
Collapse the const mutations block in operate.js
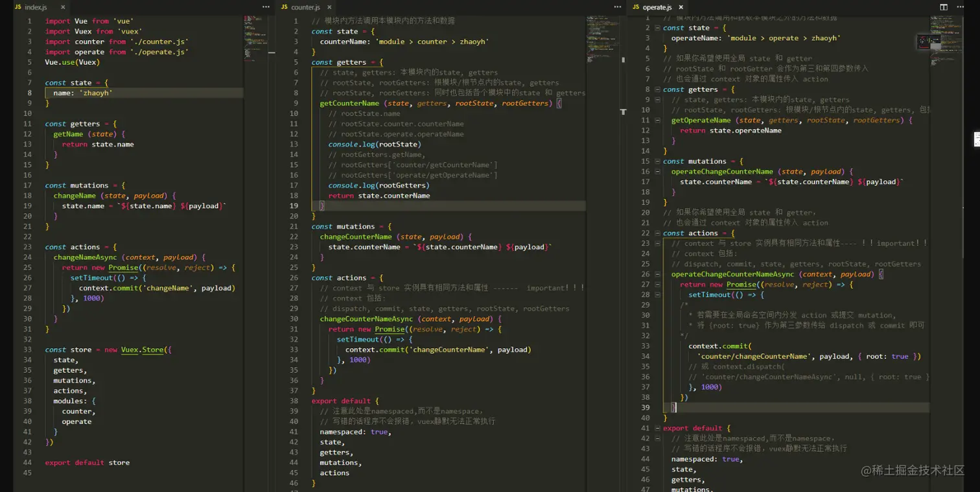click(x=657, y=161)
